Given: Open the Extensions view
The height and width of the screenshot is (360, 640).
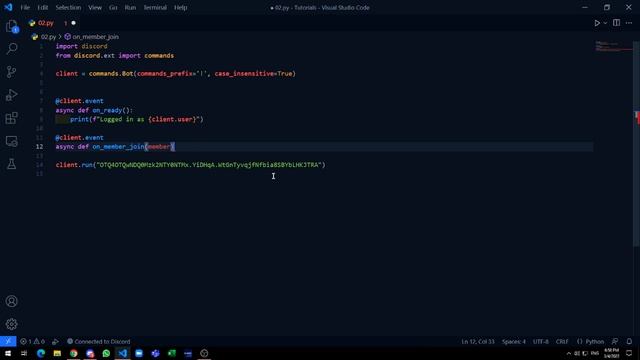Looking at the screenshot, I should coord(11,118).
